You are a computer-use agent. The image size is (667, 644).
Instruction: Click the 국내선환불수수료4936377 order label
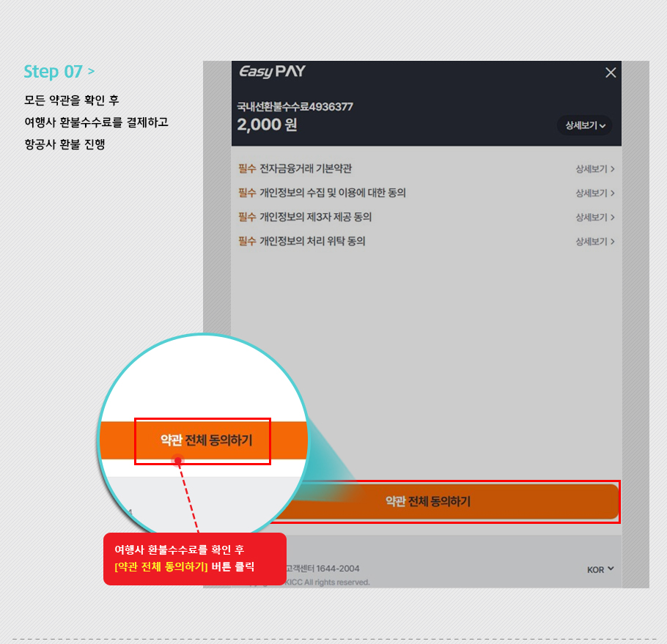pos(295,106)
